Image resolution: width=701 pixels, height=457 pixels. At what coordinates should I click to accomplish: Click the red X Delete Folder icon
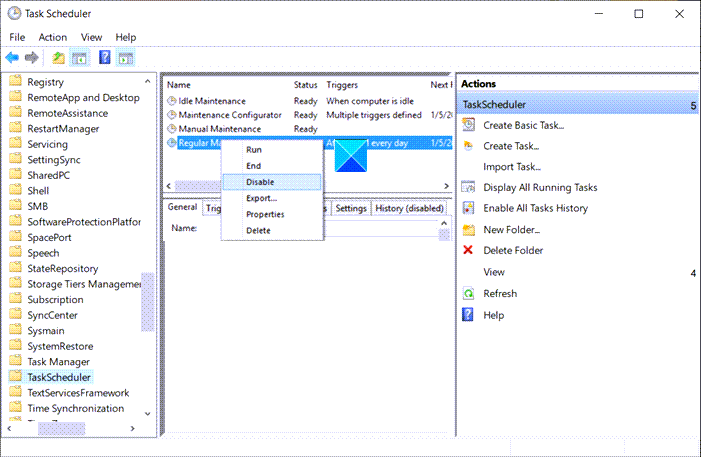click(x=468, y=251)
